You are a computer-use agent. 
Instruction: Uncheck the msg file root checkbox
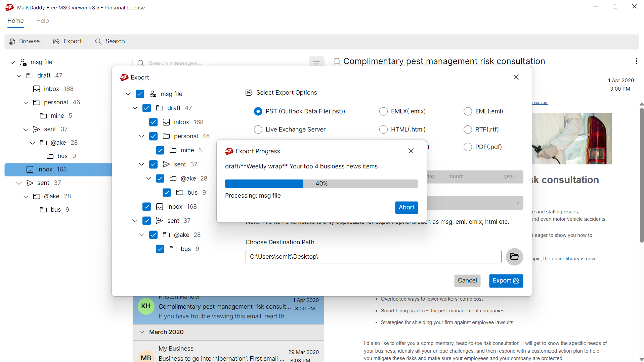click(140, 94)
